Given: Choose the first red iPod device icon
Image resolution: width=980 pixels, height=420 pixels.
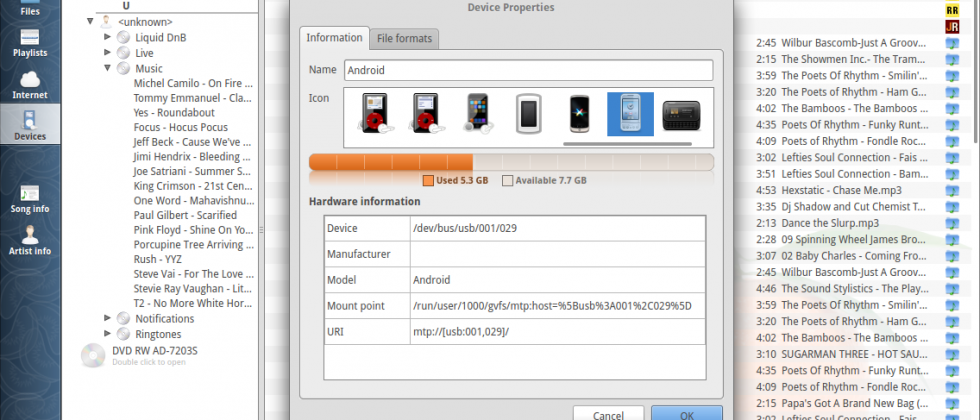Looking at the screenshot, I should pos(375,114).
